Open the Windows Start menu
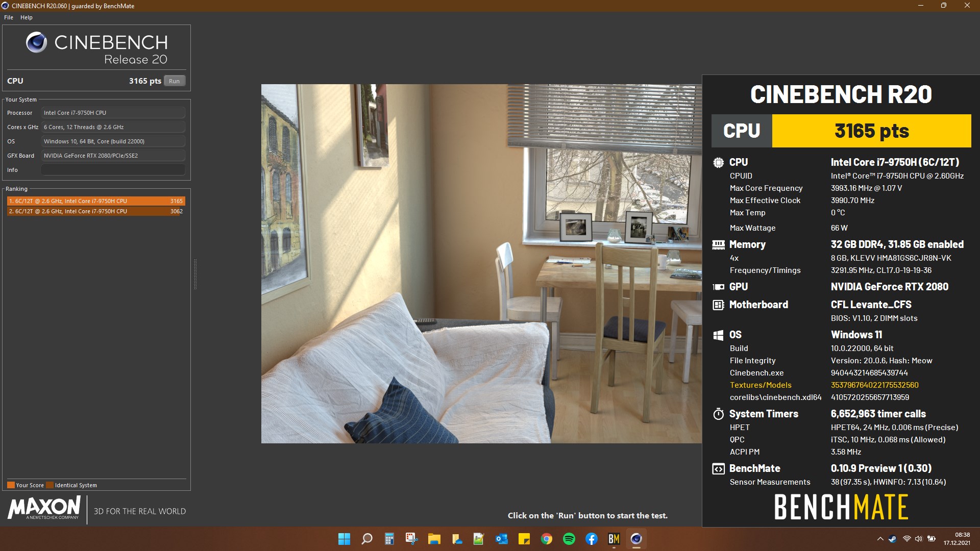The height and width of the screenshot is (551, 980). pos(345,539)
